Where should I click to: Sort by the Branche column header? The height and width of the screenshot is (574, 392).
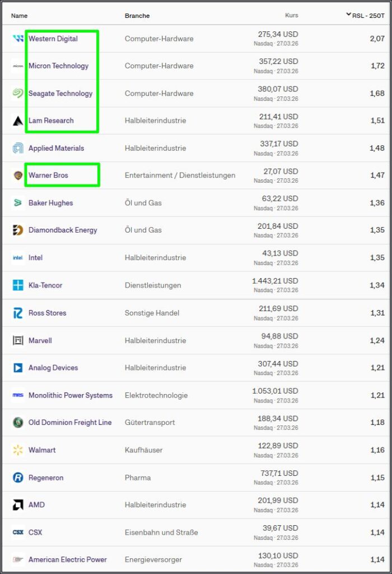pyautogui.click(x=137, y=16)
